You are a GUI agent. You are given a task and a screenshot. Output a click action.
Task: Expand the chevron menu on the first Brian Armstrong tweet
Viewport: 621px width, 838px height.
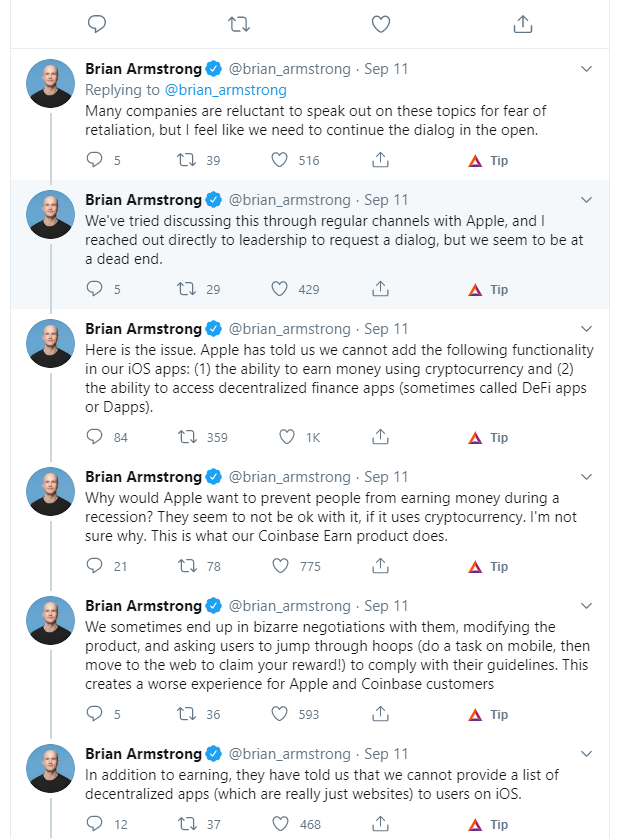[586, 69]
